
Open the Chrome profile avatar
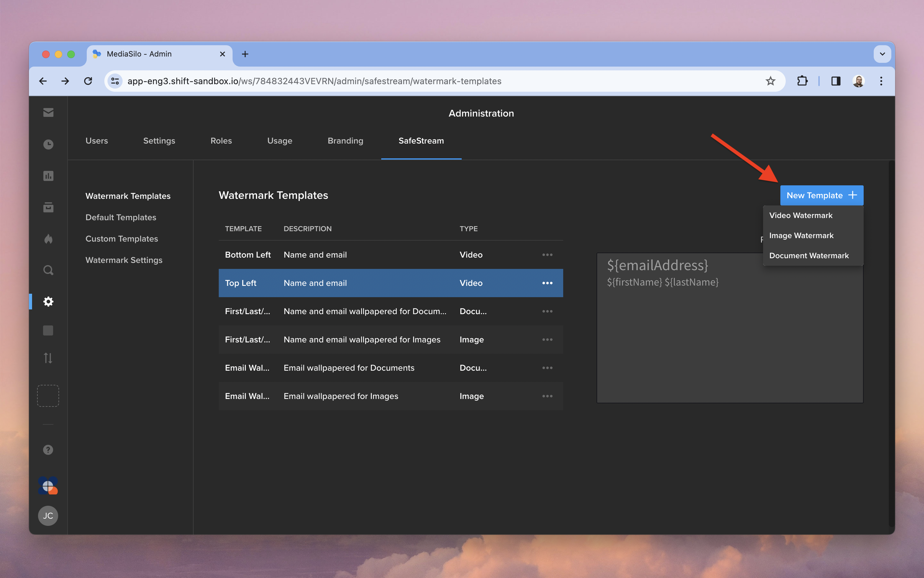(x=858, y=81)
